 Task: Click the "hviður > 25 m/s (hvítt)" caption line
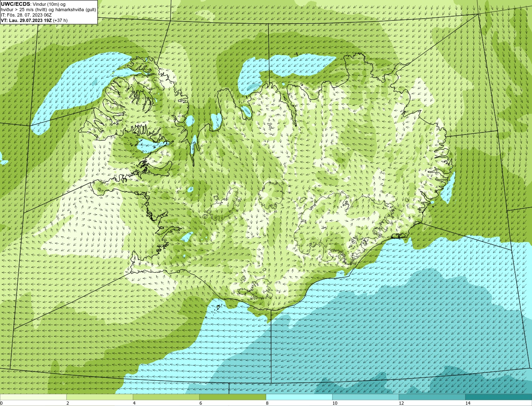pyautogui.click(x=49, y=10)
